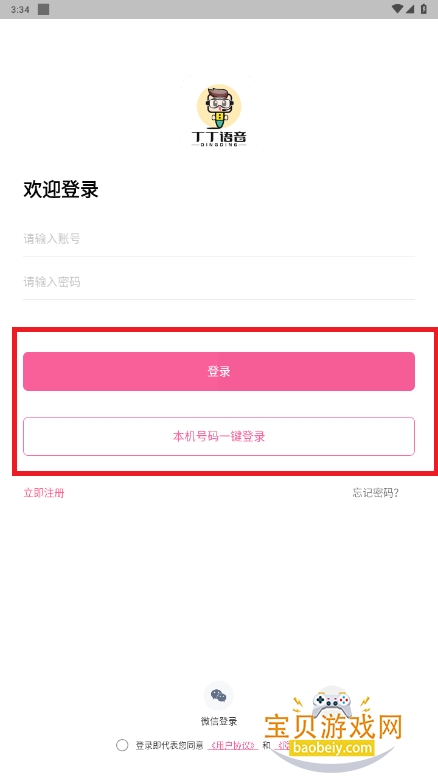The height and width of the screenshot is (778, 438).
Task: Tap the 微信登录 text label
Action: (x=219, y=721)
